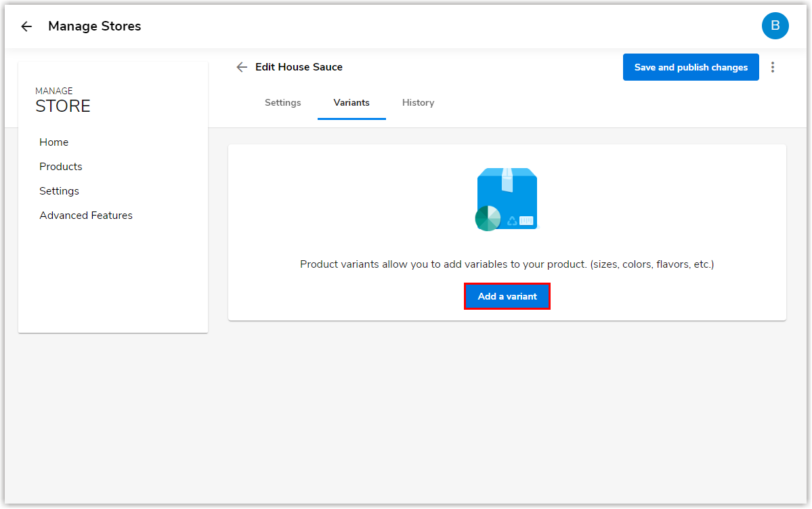Click the MANAGE STORE sidebar heading
Screen dimensions: 812x509
(63, 100)
